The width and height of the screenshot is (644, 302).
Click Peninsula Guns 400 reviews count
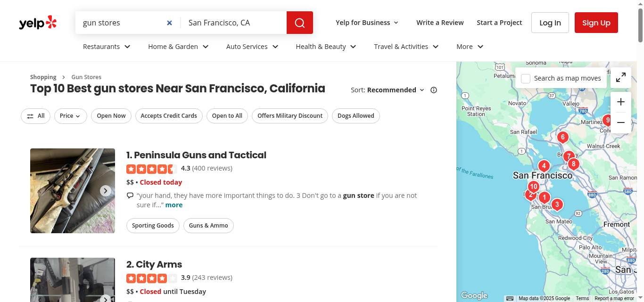click(x=212, y=168)
